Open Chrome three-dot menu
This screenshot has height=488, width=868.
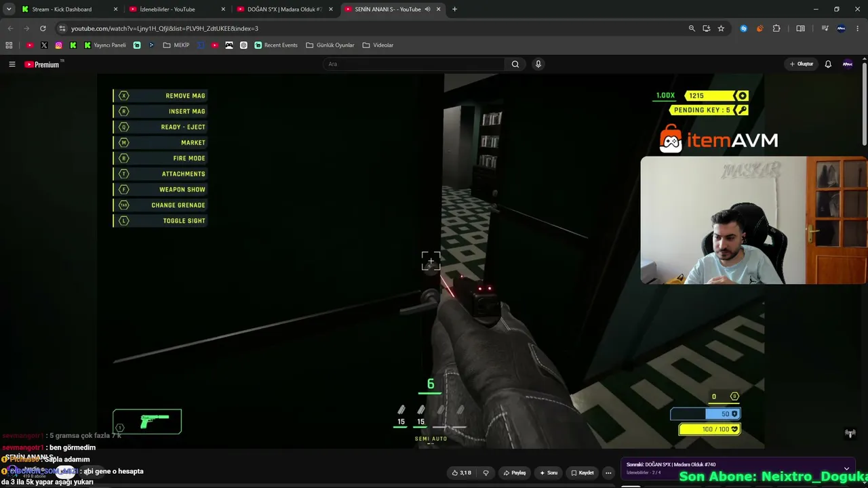coord(858,28)
